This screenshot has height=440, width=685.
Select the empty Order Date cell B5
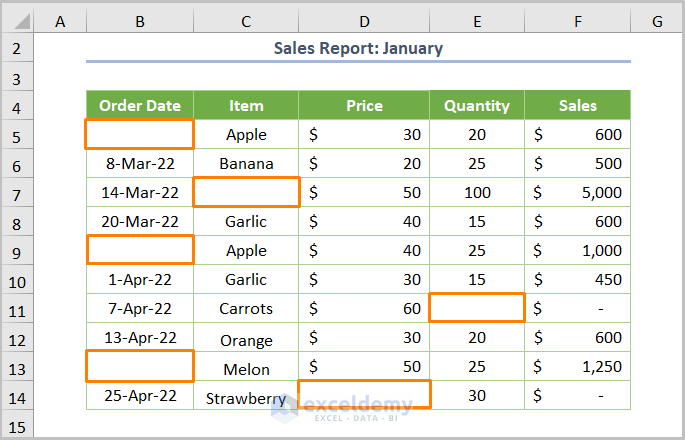click(139, 134)
